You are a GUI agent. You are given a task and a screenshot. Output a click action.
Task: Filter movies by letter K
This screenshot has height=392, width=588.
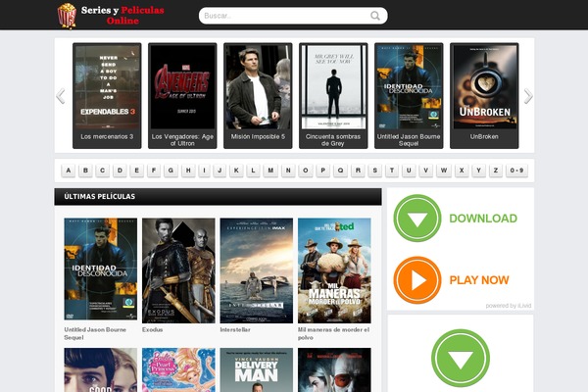pyautogui.click(x=236, y=171)
